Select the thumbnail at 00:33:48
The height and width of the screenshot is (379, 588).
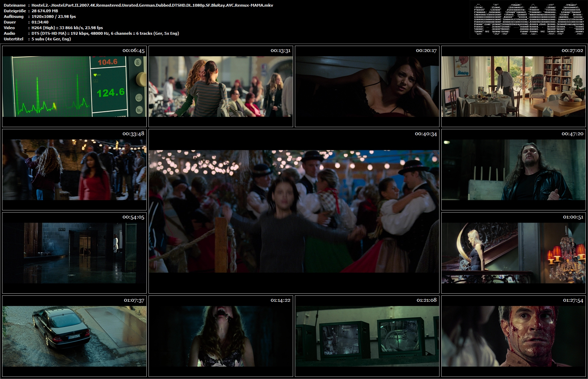click(74, 170)
